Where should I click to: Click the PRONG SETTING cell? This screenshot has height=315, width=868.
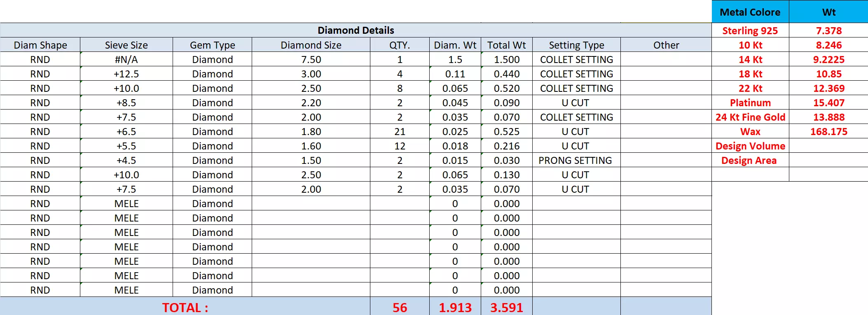[575, 161]
